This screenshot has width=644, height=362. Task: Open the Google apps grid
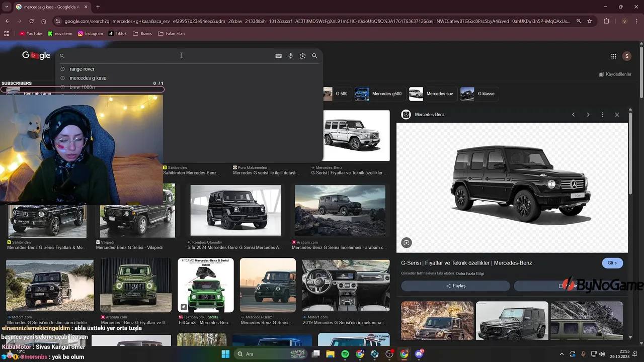(x=613, y=56)
